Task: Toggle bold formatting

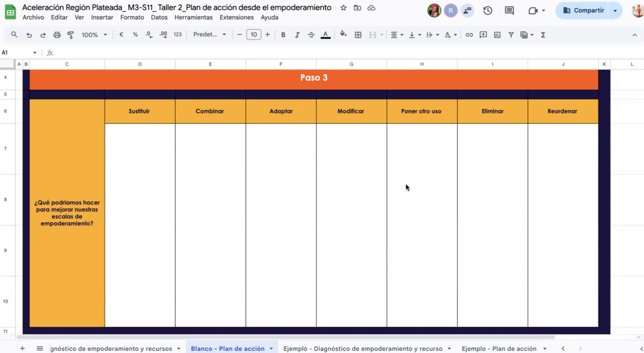Action: pyautogui.click(x=283, y=35)
